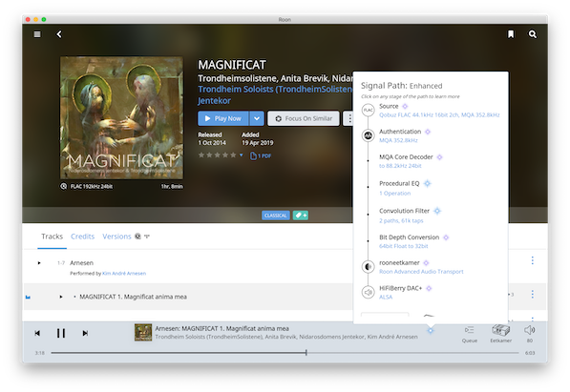Click '64bit Float to 32bit' detail
The width and height of the screenshot is (570, 392).
click(x=404, y=246)
